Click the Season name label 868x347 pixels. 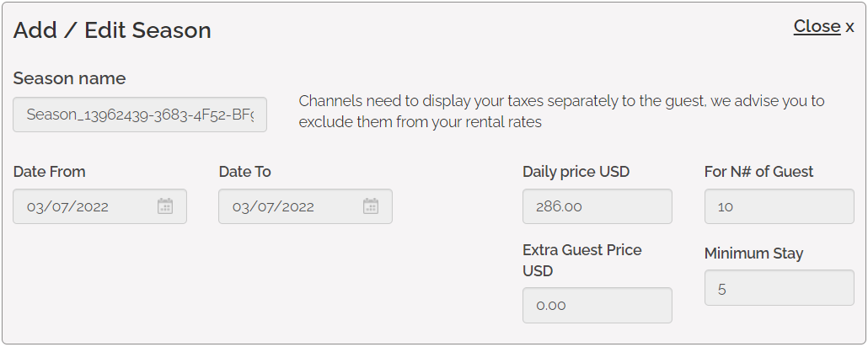click(x=69, y=78)
